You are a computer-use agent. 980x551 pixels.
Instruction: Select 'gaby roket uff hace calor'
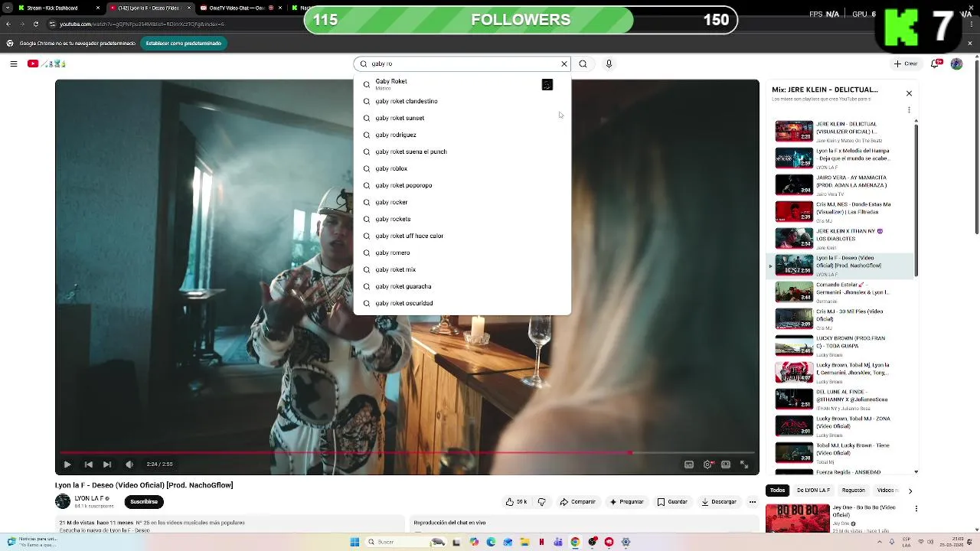coord(462,236)
